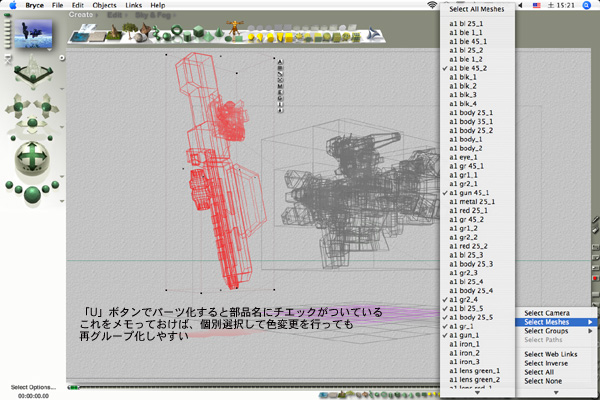Click the orange human figure icon
The height and width of the screenshot is (400, 600).
234,28
